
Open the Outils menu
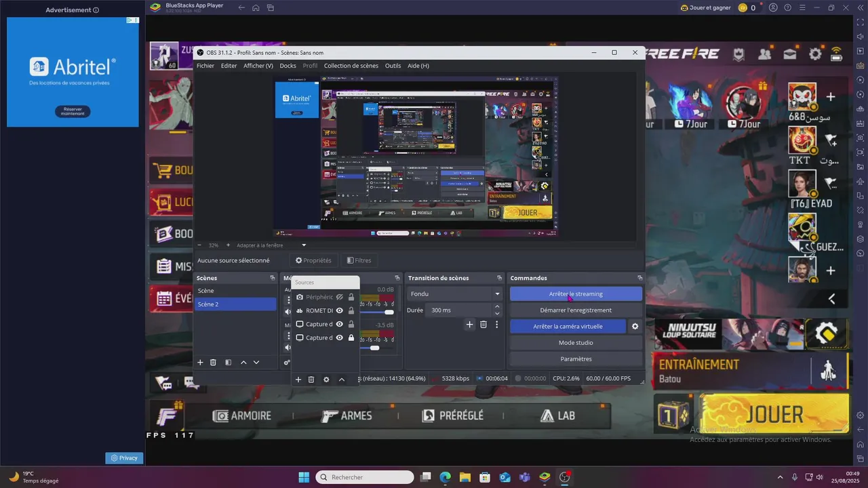(393, 66)
